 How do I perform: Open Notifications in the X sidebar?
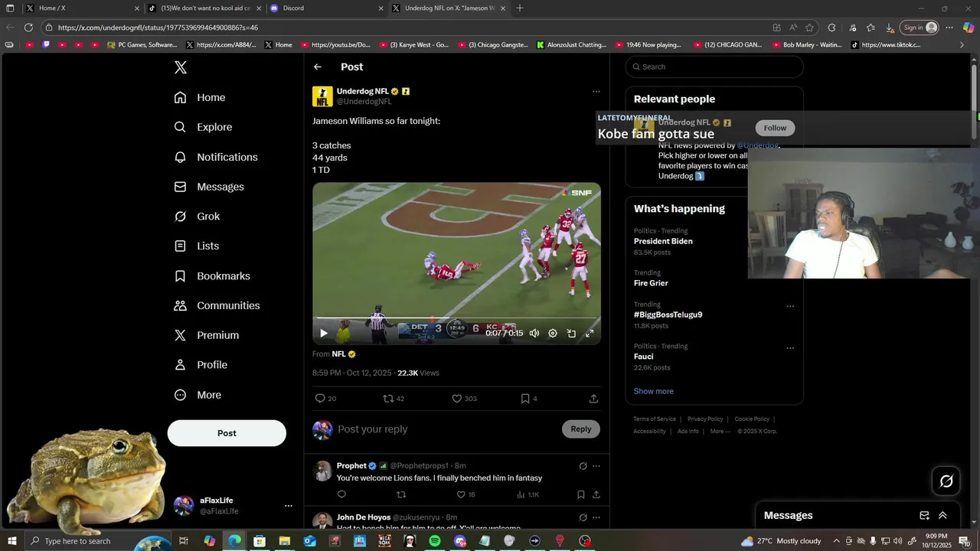[217, 157]
